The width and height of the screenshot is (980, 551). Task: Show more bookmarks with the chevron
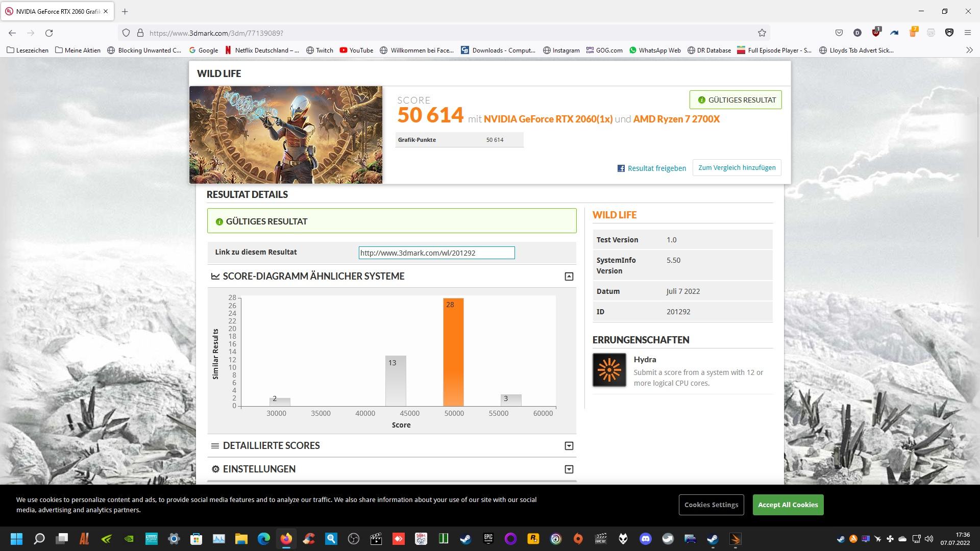point(969,50)
